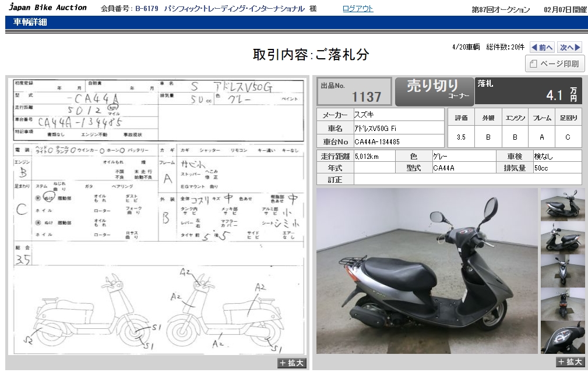Go to previous vehicle with 前へ button
The width and height of the screenshot is (588, 376).
pyautogui.click(x=542, y=47)
